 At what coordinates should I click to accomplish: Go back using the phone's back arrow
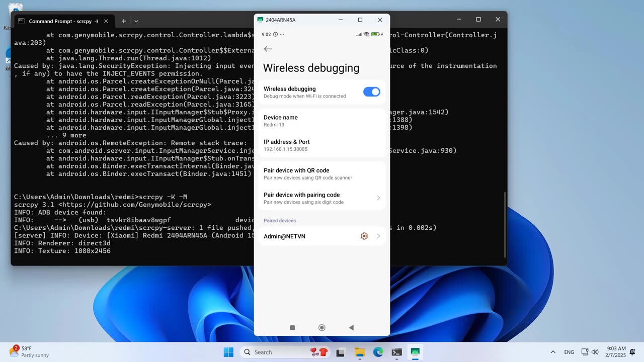click(x=268, y=49)
